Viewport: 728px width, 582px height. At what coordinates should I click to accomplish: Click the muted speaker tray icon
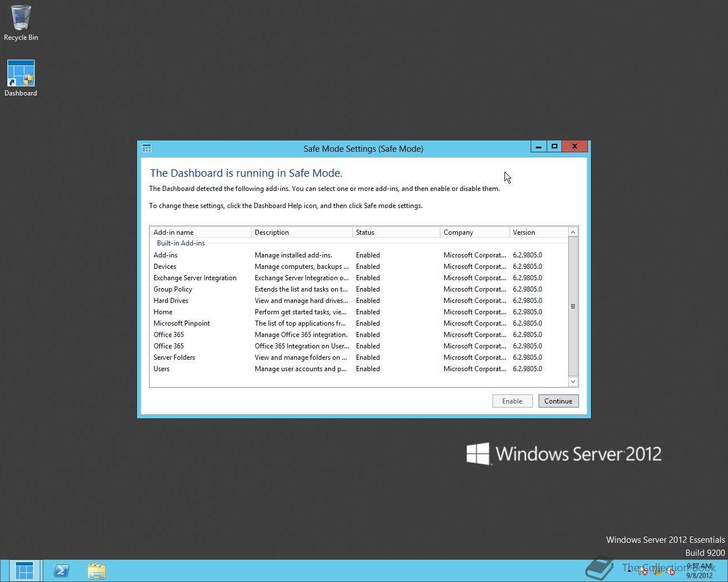pos(671,571)
